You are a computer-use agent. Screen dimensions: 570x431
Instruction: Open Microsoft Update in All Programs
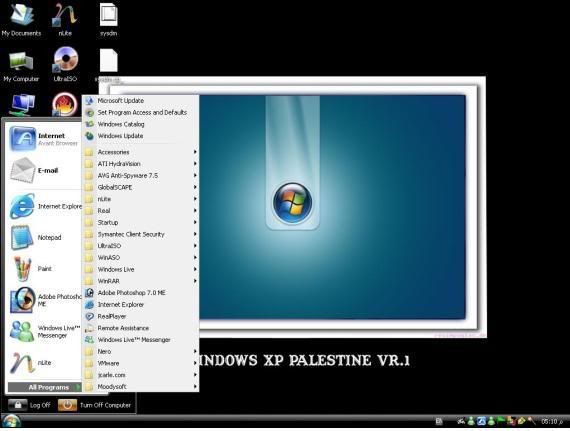point(140,101)
